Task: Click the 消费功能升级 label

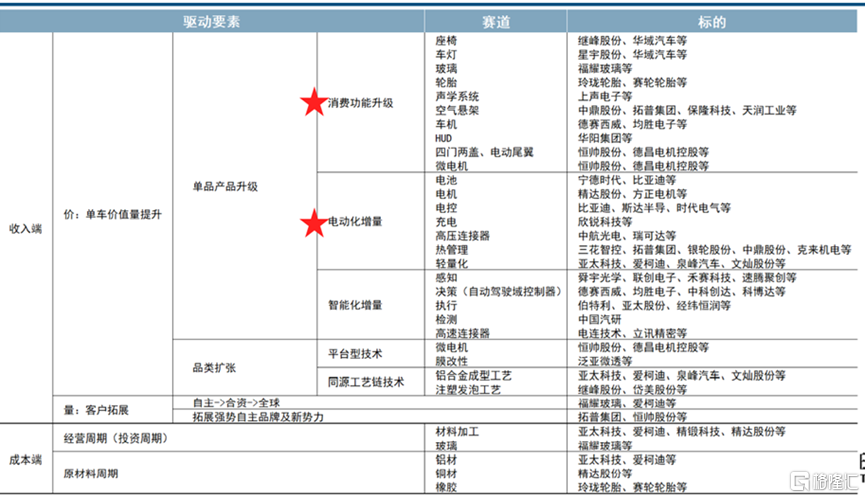Action: pyautogui.click(x=360, y=103)
